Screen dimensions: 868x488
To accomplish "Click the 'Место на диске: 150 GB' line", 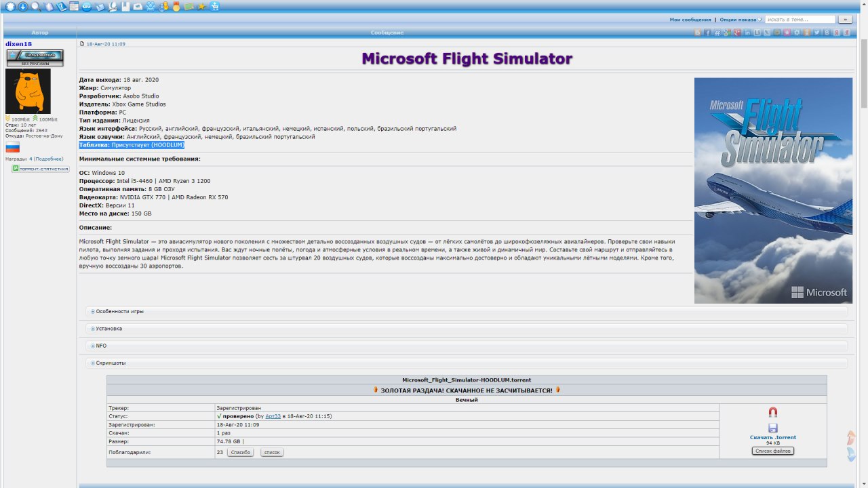I will tap(115, 213).
